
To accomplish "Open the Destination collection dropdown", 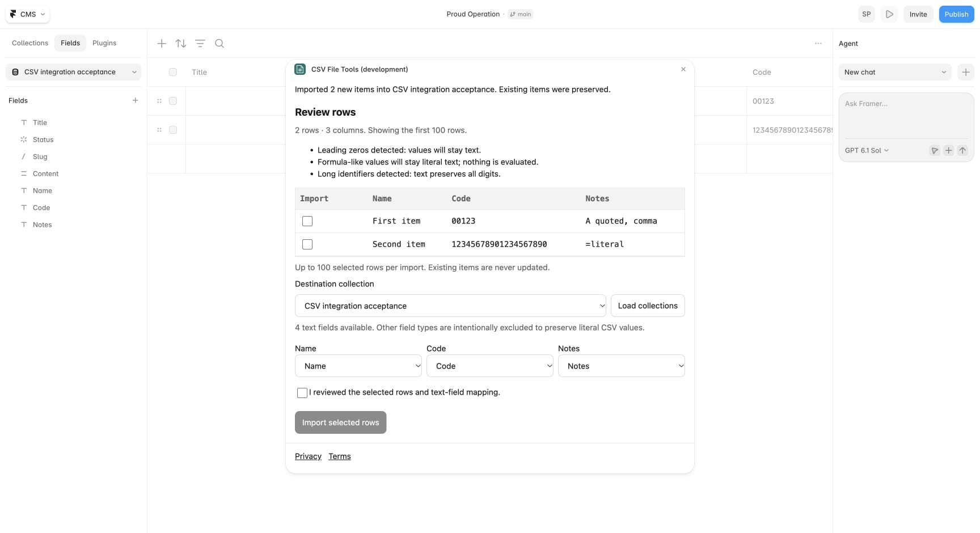I will [x=450, y=306].
